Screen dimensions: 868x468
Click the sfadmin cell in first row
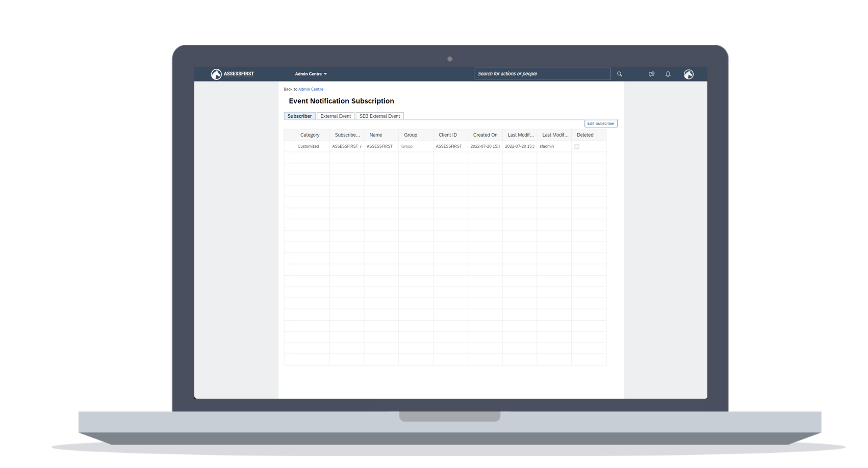[547, 146]
